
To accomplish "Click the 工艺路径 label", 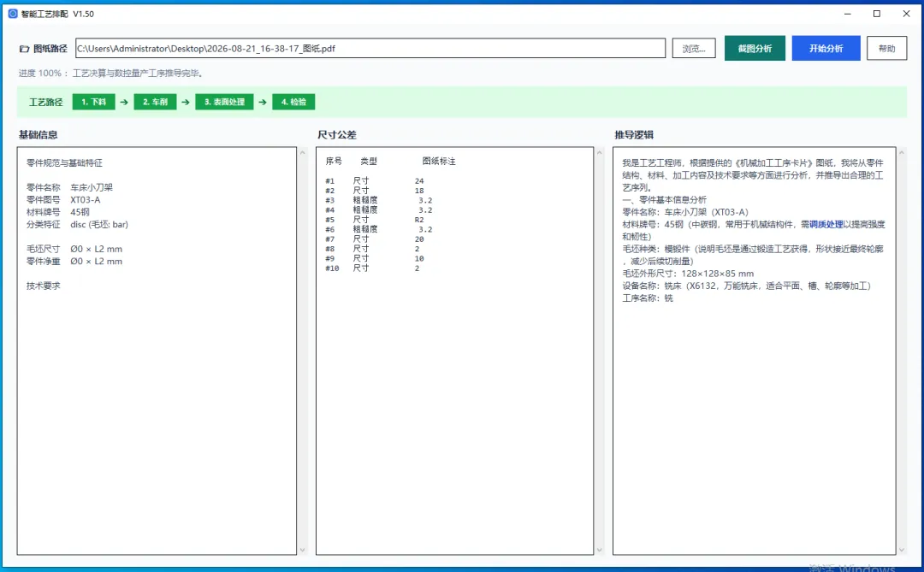I will [46, 102].
